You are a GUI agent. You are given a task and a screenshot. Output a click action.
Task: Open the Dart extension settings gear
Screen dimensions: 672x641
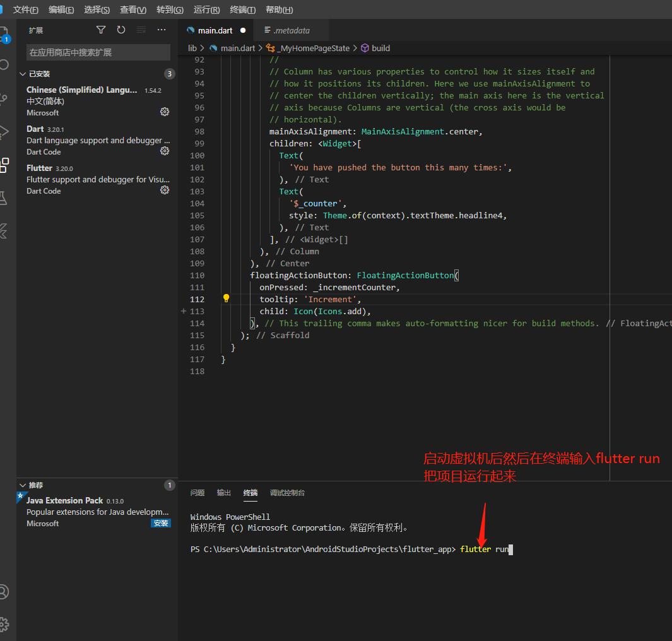pyautogui.click(x=163, y=151)
